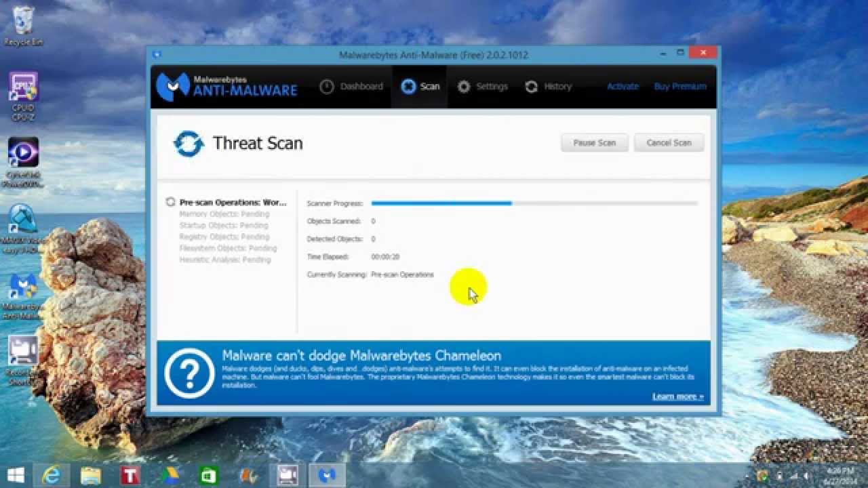
Task: Select the Heuristic Analysis: Pending step
Action: pos(225,260)
